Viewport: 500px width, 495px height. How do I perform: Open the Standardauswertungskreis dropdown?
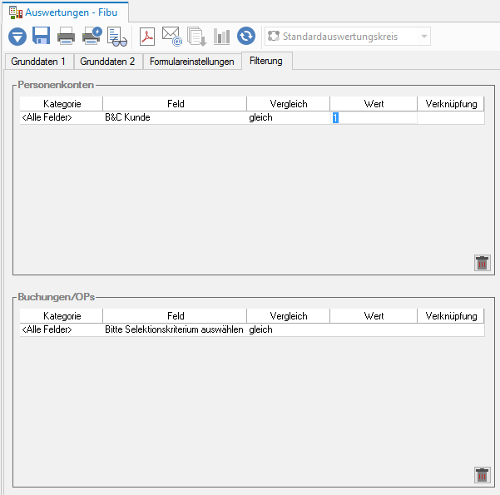click(348, 36)
